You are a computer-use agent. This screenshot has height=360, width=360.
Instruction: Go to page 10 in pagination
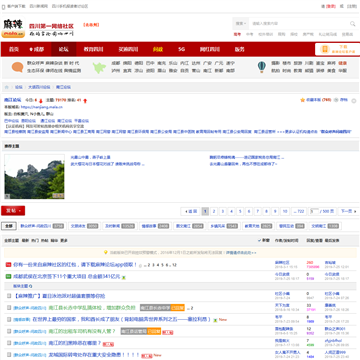tap(284, 211)
